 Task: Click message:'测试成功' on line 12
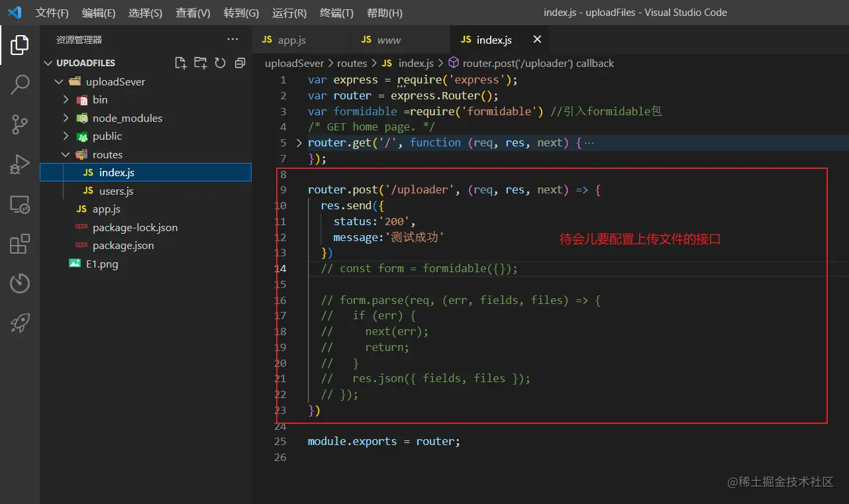[388, 237]
